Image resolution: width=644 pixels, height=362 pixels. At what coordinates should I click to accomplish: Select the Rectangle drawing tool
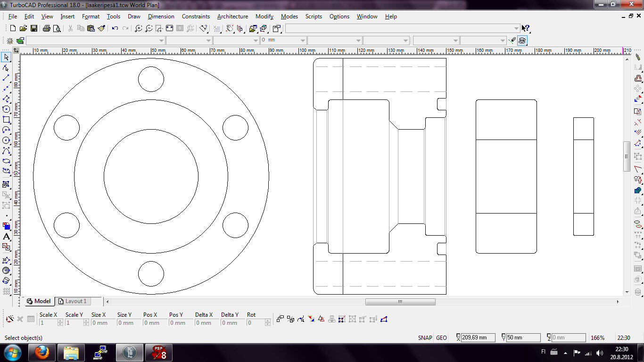pyautogui.click(x=6, y=120)
